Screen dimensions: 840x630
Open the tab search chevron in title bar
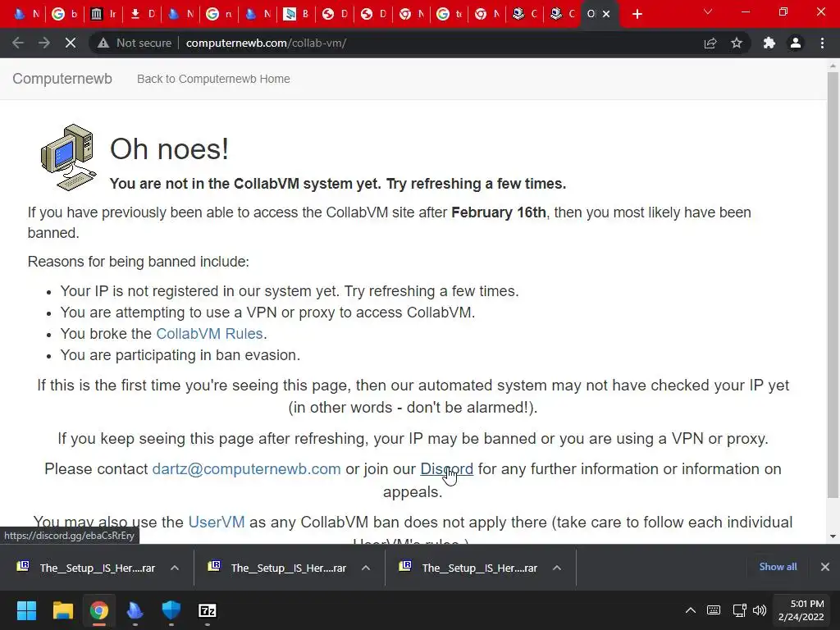tap(708, 11)
